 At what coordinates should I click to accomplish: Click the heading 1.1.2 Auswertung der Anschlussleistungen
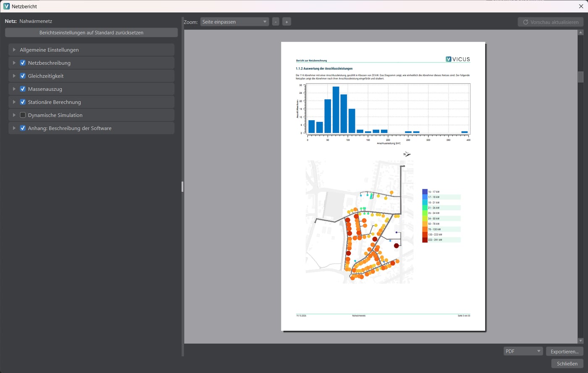point(324,69)
